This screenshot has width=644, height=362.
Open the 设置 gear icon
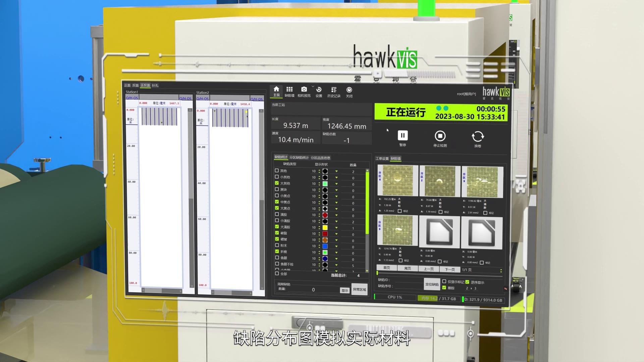[319, 90]
